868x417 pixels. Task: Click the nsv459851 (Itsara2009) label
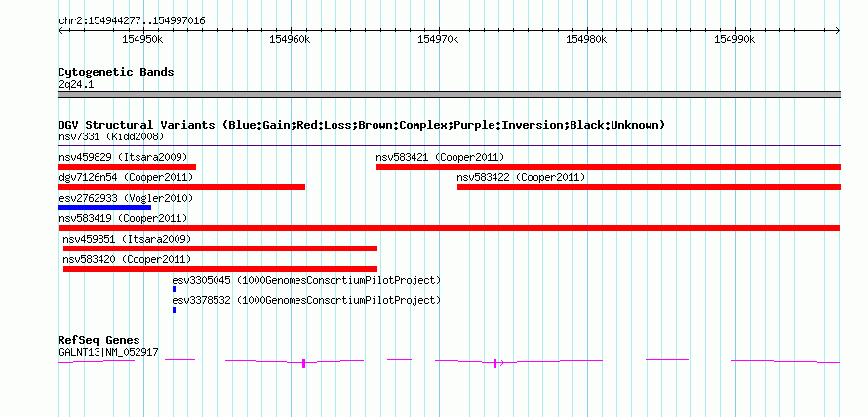127,239
